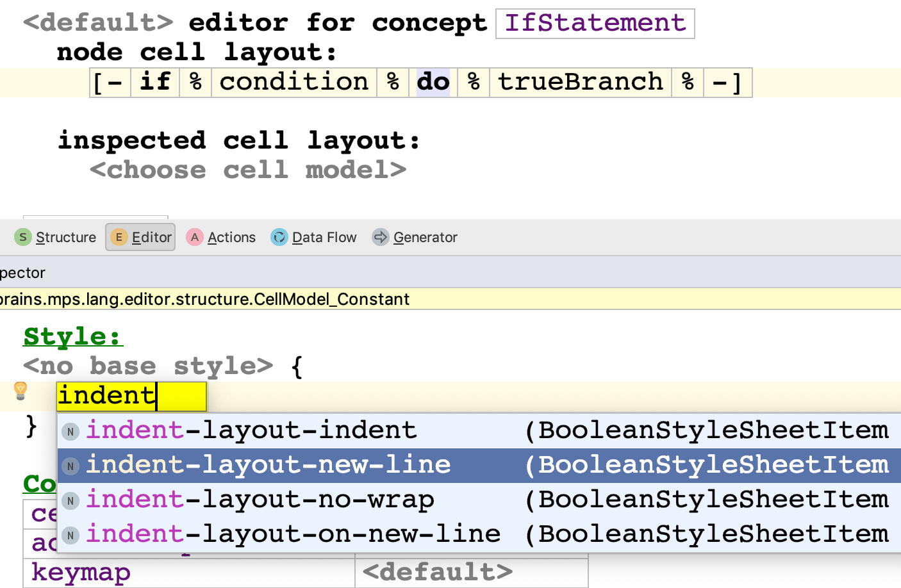Click the orange Editor aspect icon
The height and width of the screenshot is (588, 901).
pyautogui.click(x=119, y=238)
